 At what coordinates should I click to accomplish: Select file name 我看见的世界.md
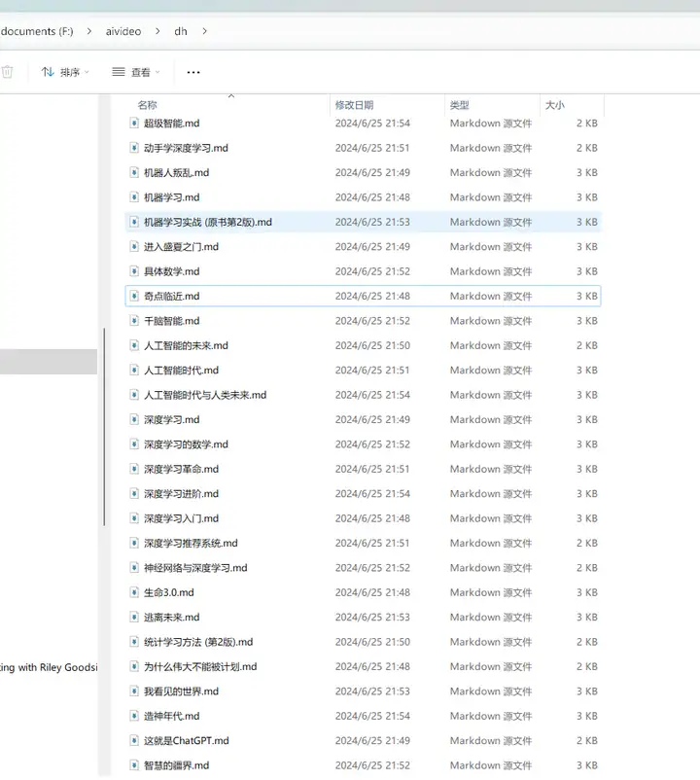coord(181,691)
